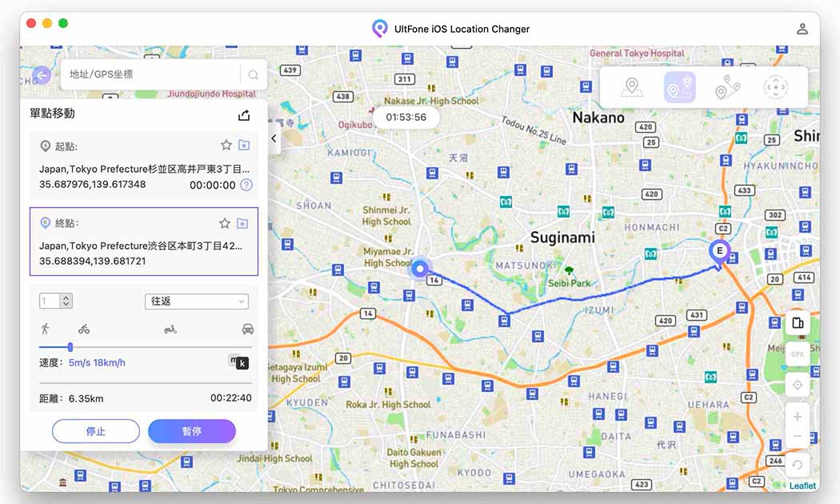Click the magnifier search icon
This screenshot has width=840, height=504.
click(253, 75)
